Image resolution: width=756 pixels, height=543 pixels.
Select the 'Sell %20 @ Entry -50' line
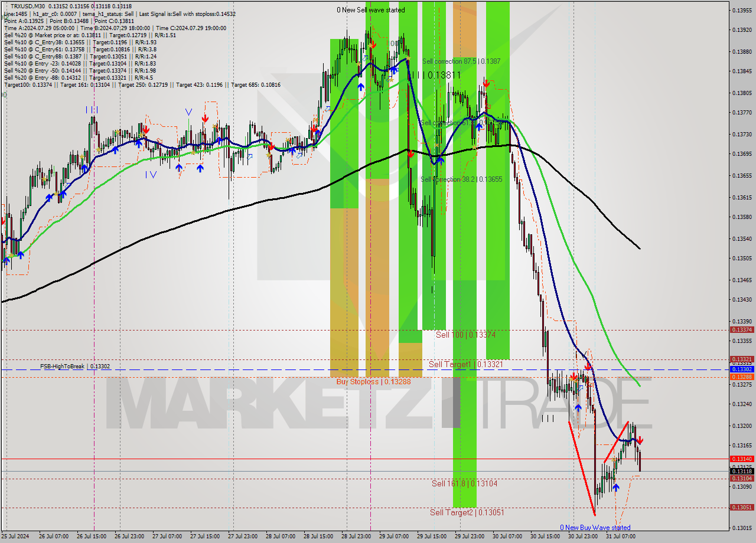80,70
